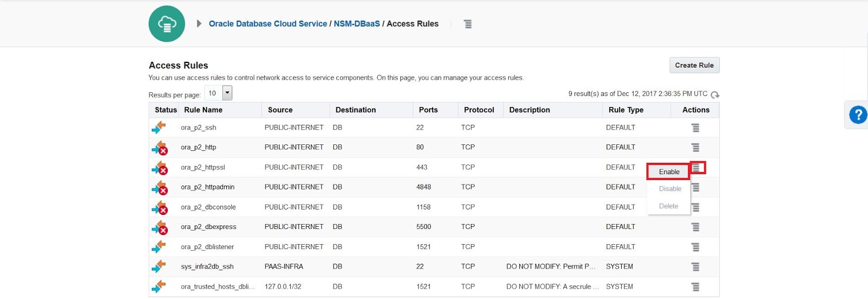Open actions menu for ora_p2_http rule
This screenshot has width=868, height=299.
(x=695, y=148)
